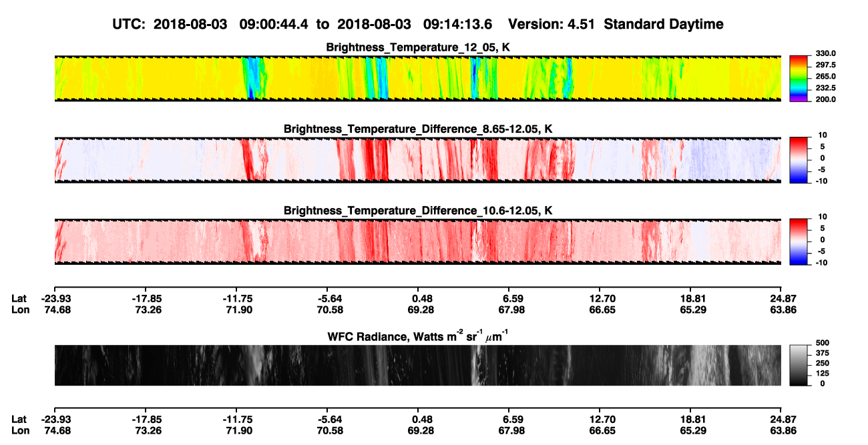
Task: Click the red-blue colorbar of the 8.65-12.05 panel
Action: 799,159
